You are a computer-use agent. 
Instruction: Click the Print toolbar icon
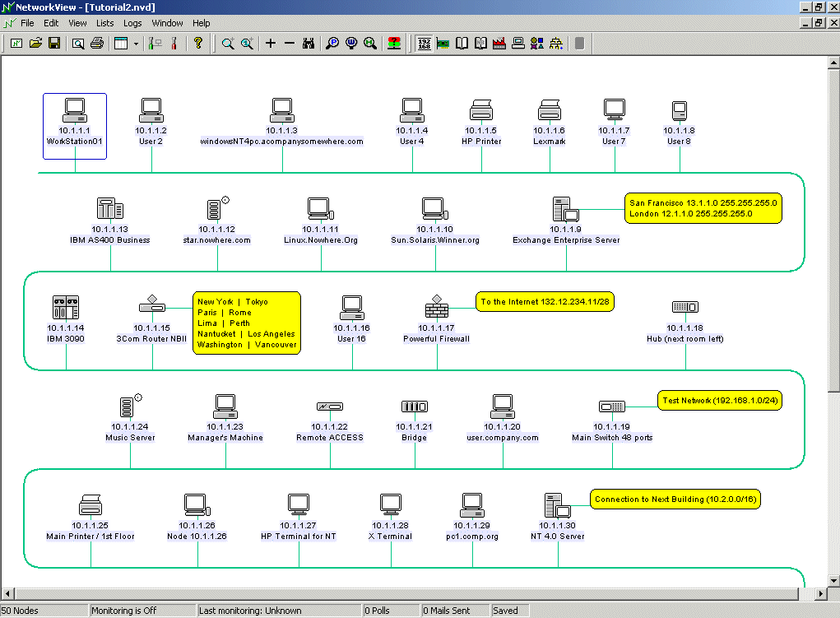click(96, 44)
